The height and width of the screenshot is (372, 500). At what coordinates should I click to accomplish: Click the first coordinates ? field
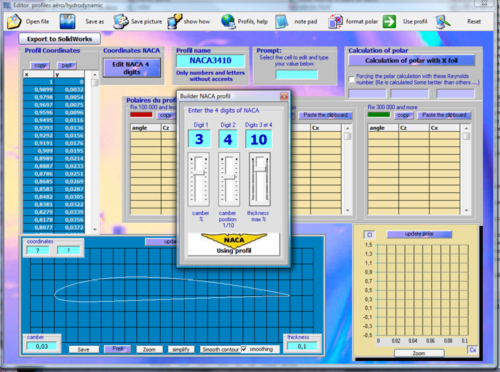coord(38,250)
